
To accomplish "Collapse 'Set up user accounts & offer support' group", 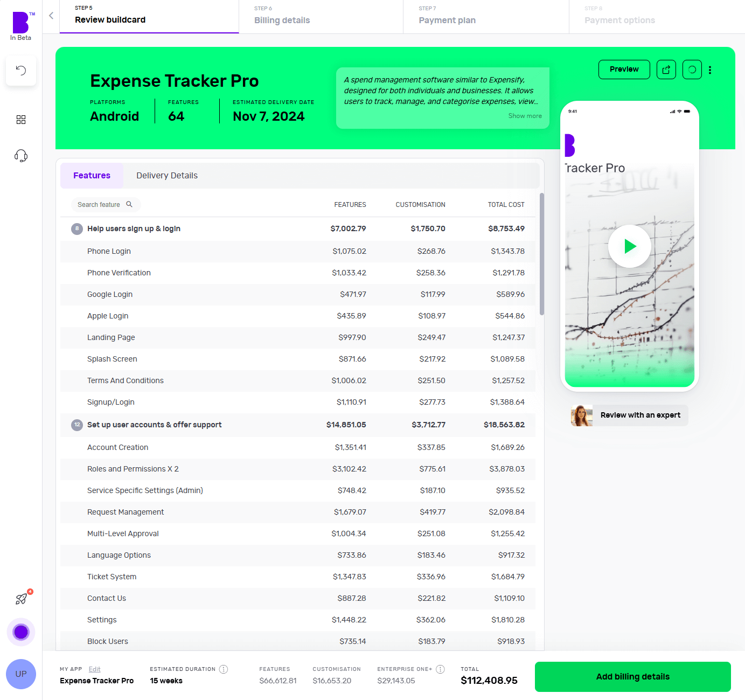I will 77,425.
